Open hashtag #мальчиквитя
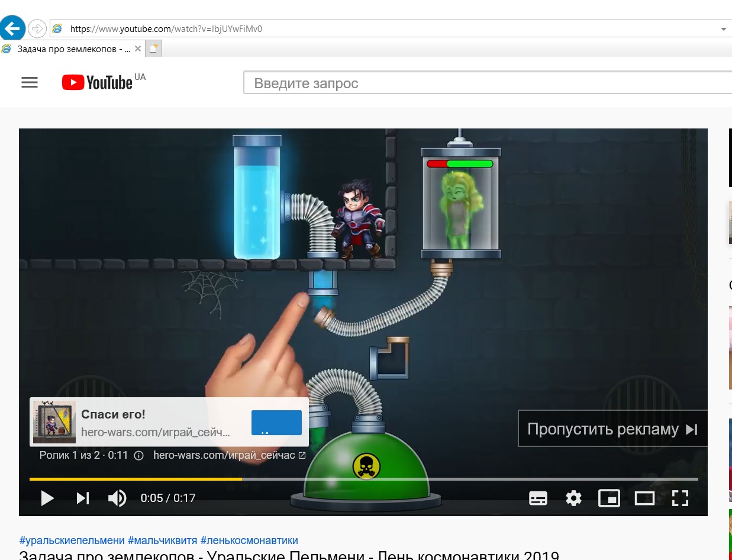This screenshot has width=732, height=560. (163, 540)
